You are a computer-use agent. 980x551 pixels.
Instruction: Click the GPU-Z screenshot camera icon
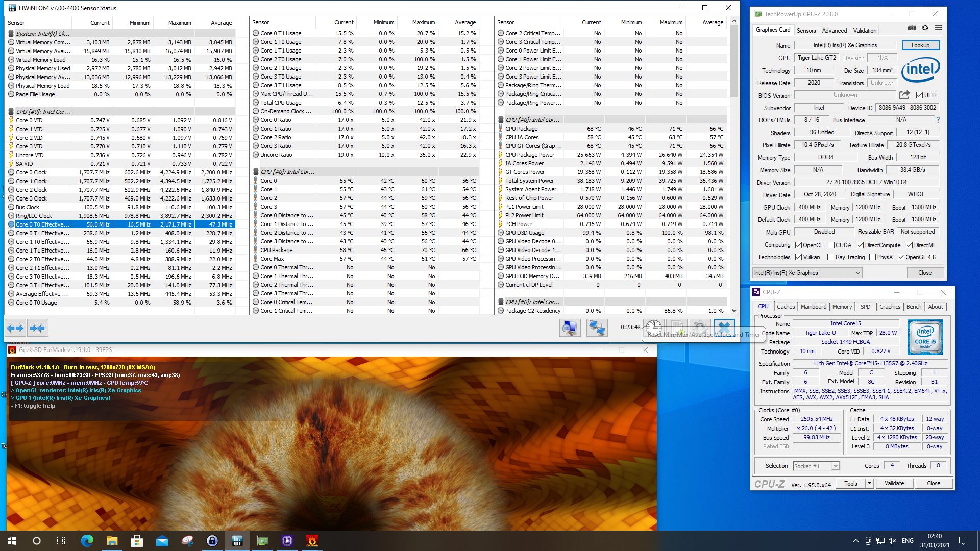(912, 28)
